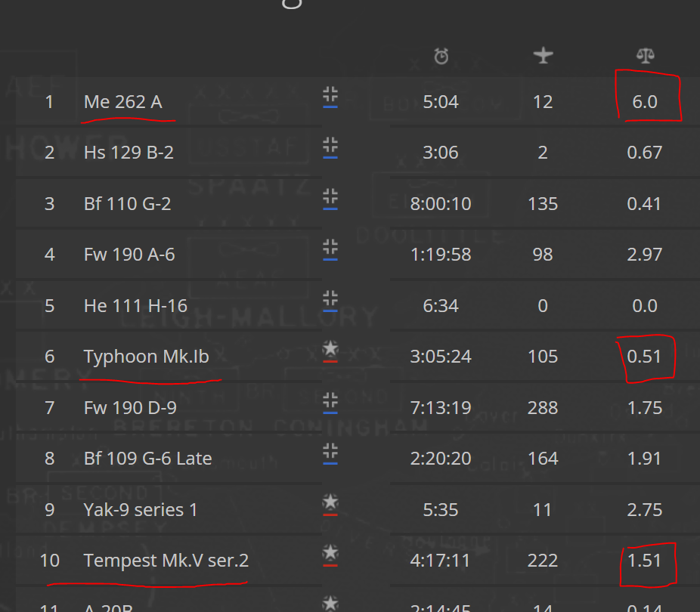
Task: Click the German cross icon for Fw 190 D-9
Action: 330,403
